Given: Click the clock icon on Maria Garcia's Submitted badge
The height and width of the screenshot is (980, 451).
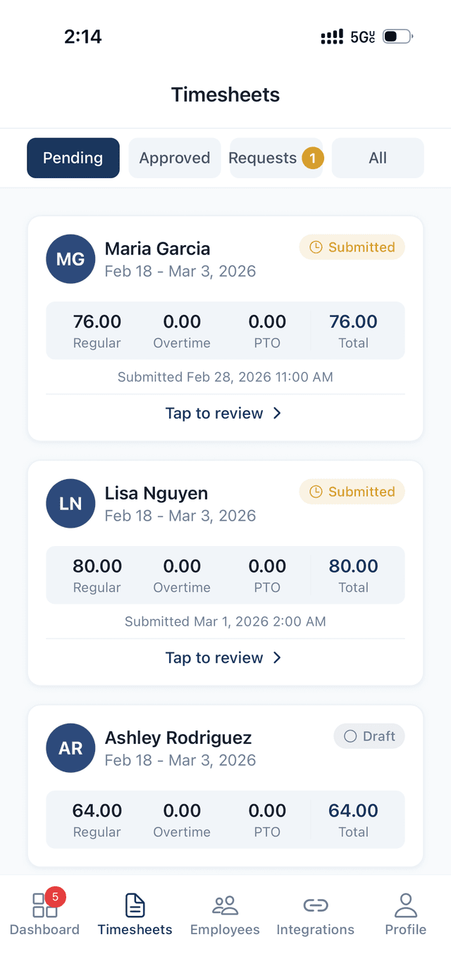Looking at the screenshot, I should tap(316, 247).
